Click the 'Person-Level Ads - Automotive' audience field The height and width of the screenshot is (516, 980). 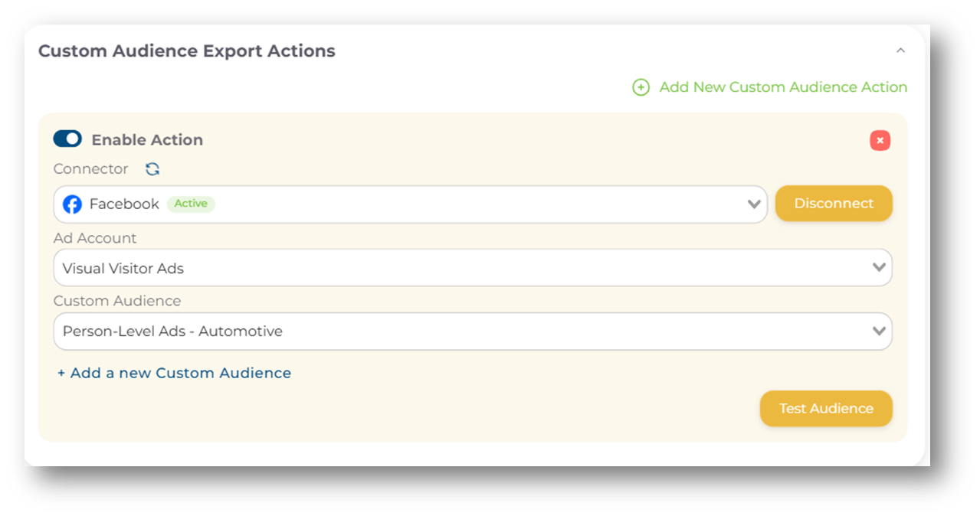point(460,331)
